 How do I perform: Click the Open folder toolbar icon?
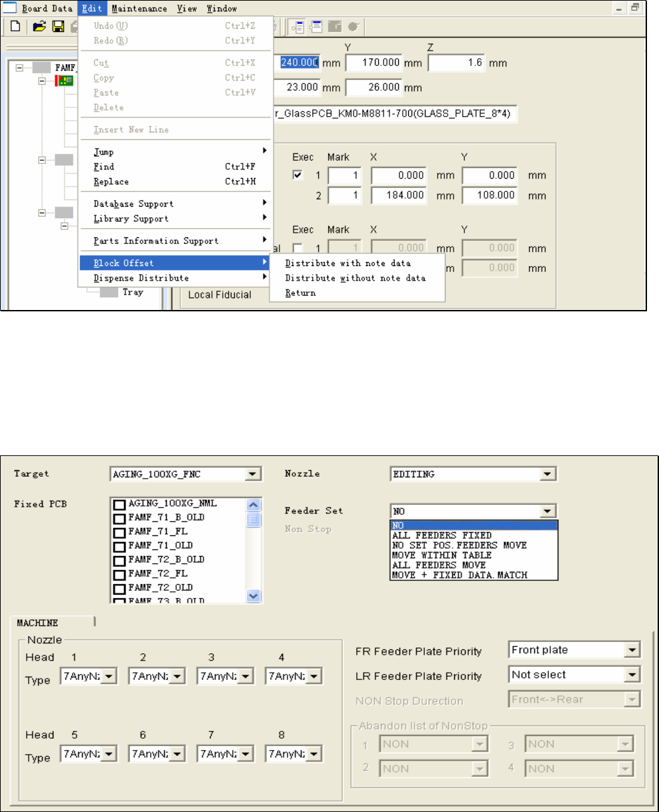39,27
